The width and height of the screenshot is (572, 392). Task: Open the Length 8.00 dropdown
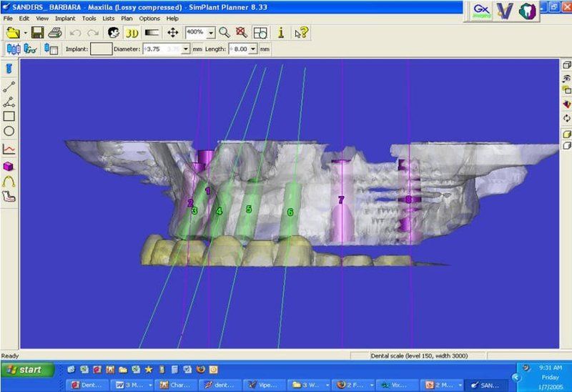pos(253,49)
